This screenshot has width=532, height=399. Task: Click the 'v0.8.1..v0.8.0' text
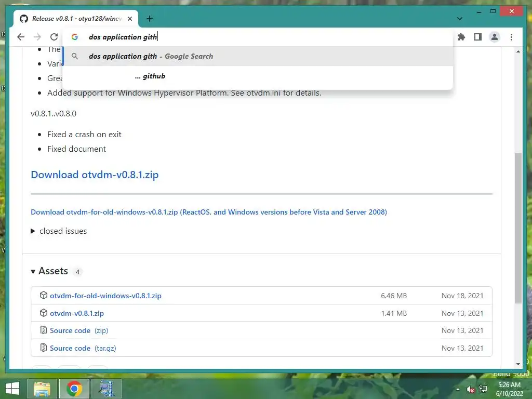54,114
